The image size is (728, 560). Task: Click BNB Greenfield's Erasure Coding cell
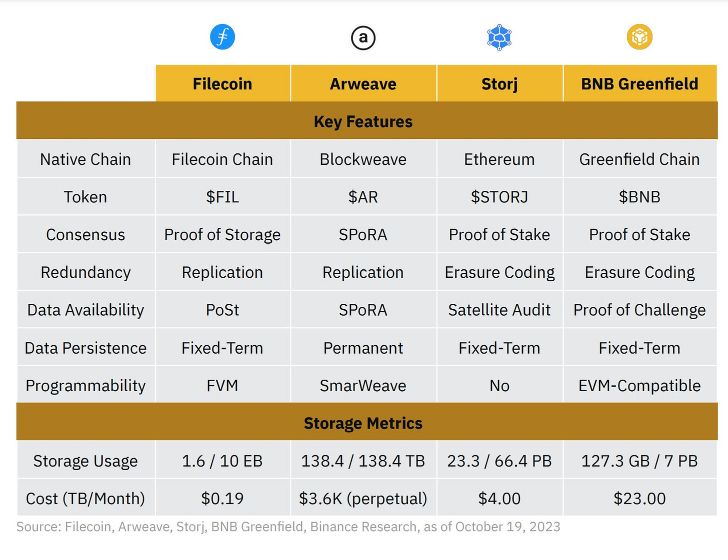[640, 272]
